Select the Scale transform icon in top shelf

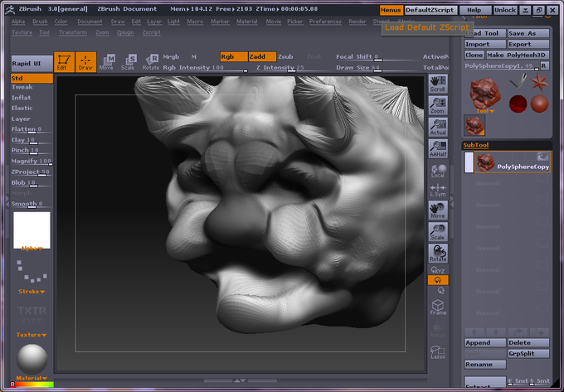coord(129,62)
